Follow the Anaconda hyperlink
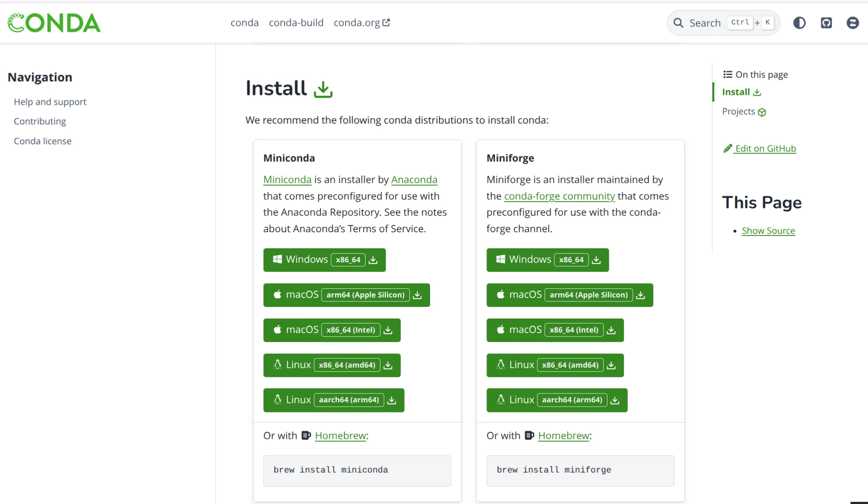Screen dimensions: 868x504 414,179
